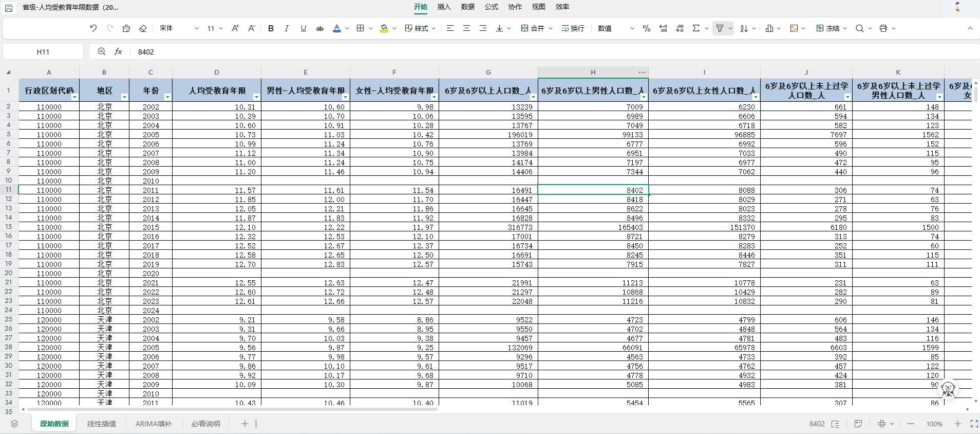Image resolution: width=980 pixels, height=434 pixels.
Task: Open the 插入 menu tab
Action: (444, 7)
